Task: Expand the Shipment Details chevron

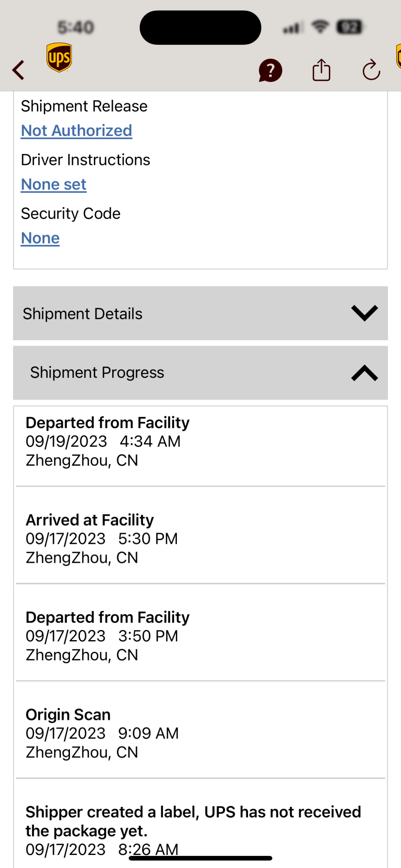Action: (x=365, y=313)
